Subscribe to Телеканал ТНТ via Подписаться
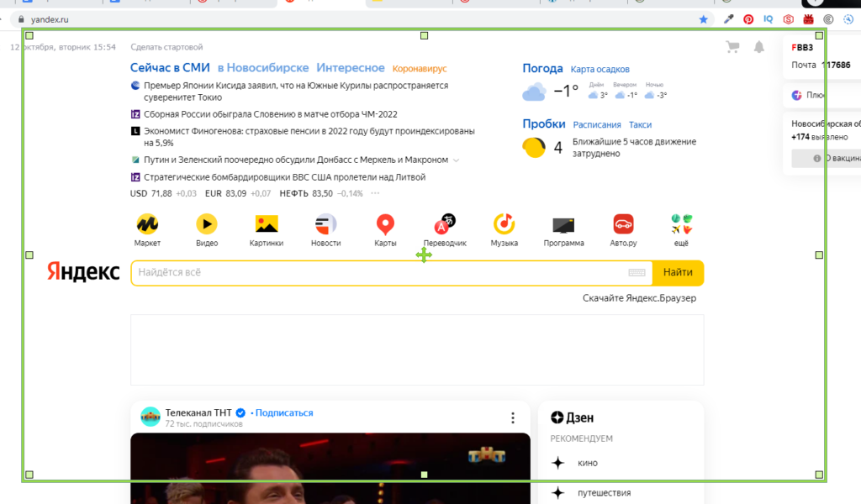The height and width of the screenshot is (504, 861). (x=284, y=413)
